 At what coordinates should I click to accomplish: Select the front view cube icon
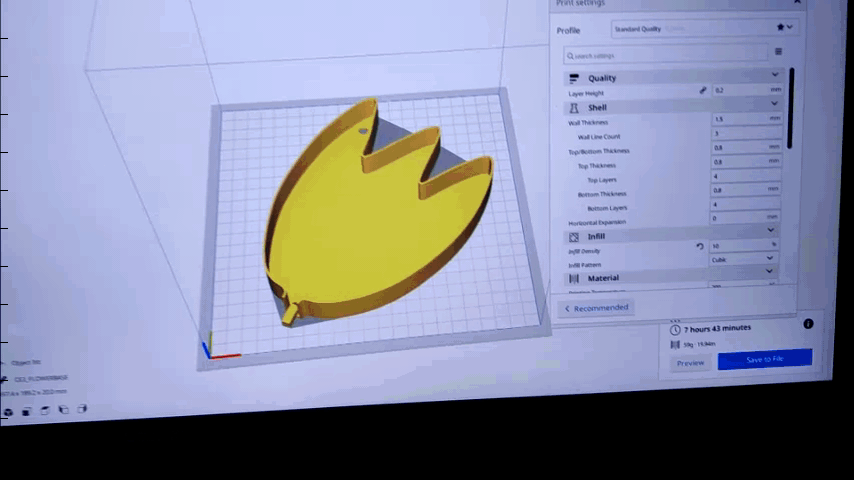point(26,411)
